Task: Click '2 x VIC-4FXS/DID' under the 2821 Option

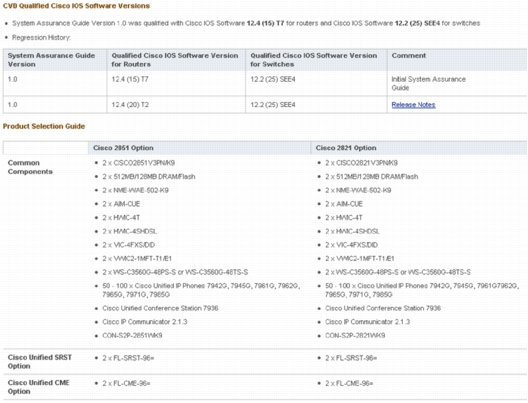Action: click(351, 245)
